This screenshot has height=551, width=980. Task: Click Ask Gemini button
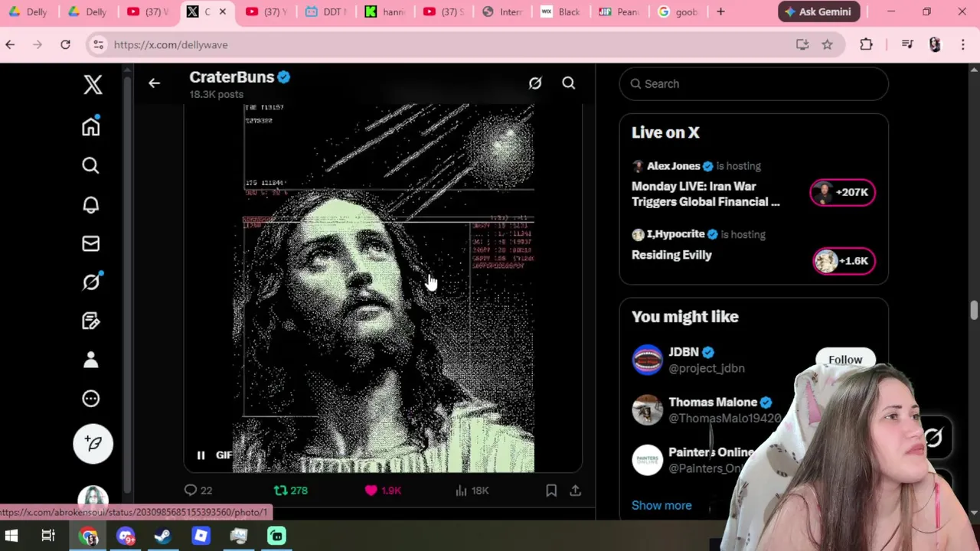(818, 11)
